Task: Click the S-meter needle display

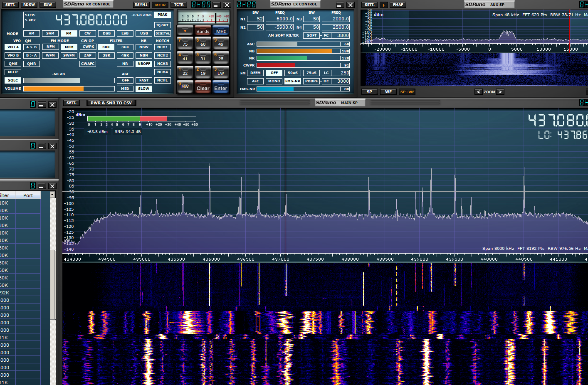Action: (x=203, y=17)
